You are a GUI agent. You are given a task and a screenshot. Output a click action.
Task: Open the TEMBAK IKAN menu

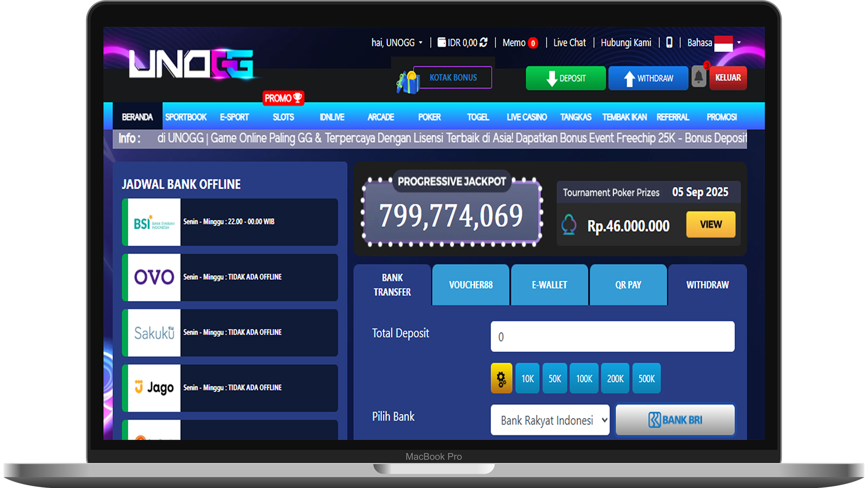pyautogui.click(x=624, y=117)
